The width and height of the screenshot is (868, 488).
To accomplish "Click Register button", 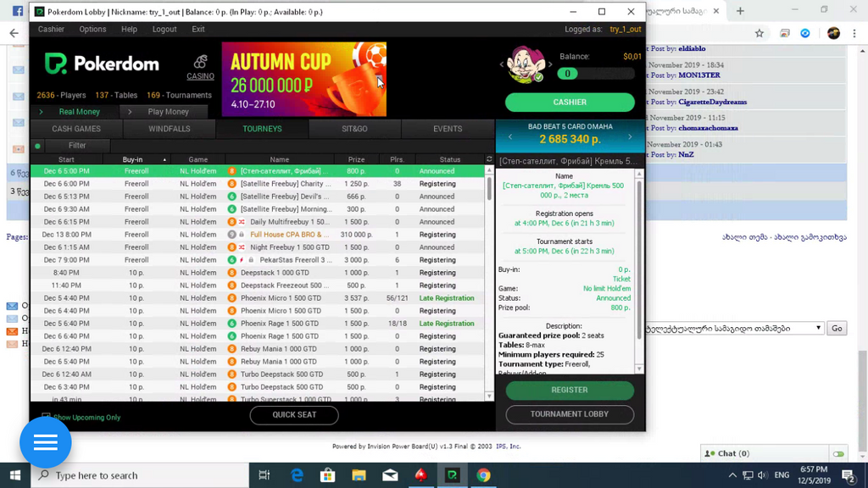I will pos(570,390).
